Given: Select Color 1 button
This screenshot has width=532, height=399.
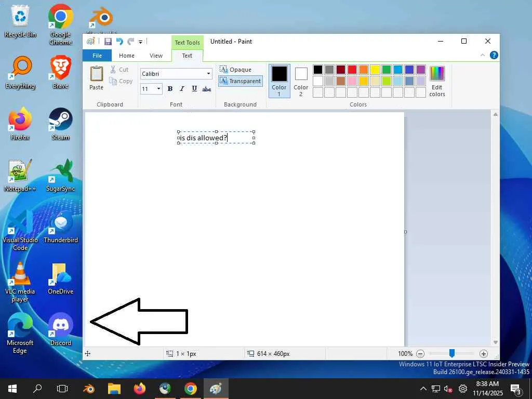Looking at the screenshot, I should (x=279, y=81).
